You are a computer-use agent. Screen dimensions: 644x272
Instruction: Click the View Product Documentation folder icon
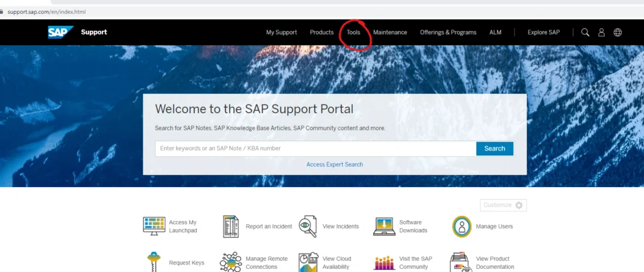tap(461, 262)
